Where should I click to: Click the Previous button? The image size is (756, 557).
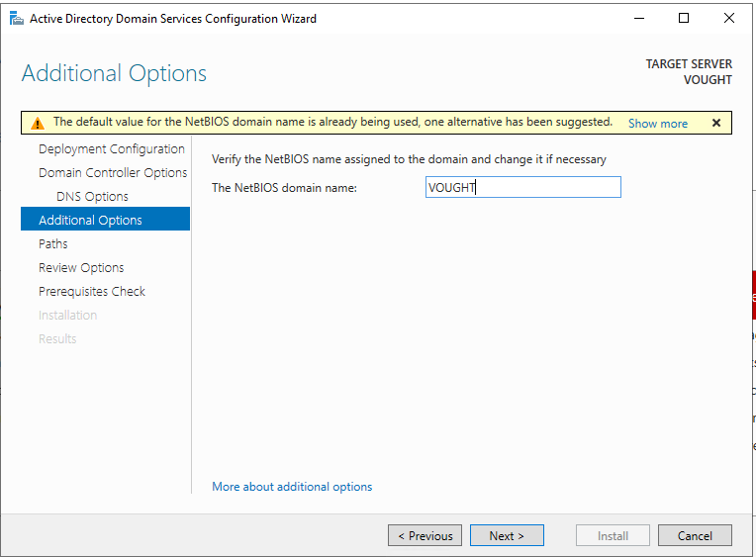click(x=425, y=535)
